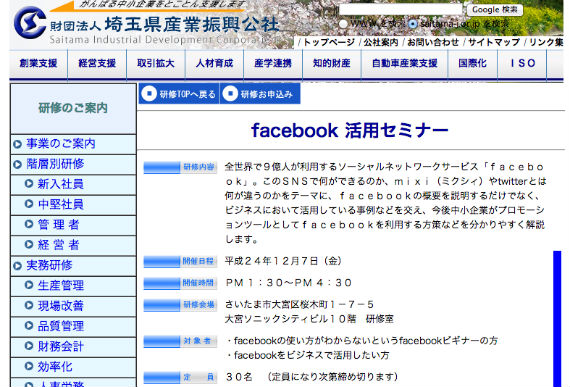Click the 研修のご案内 sidebar header
The width and height of the screenshot is (570, 387).
[73, 108]
